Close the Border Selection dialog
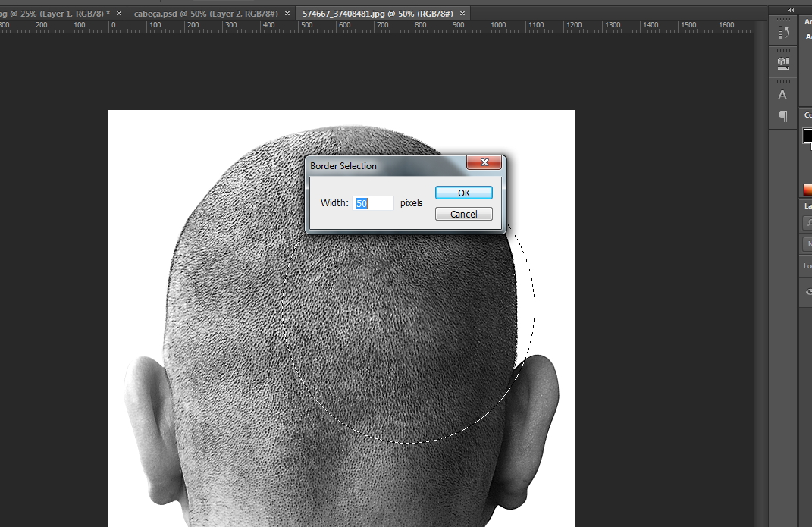The height and width of the screenshot is (527, 812). (484, 162)
